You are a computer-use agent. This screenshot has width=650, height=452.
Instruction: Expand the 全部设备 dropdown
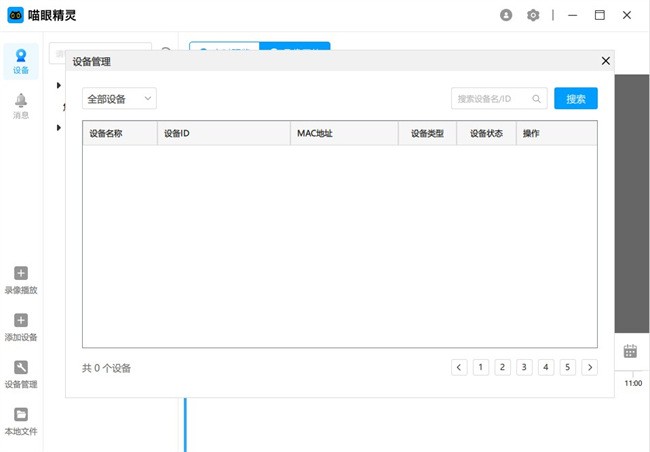coord(119,99)
